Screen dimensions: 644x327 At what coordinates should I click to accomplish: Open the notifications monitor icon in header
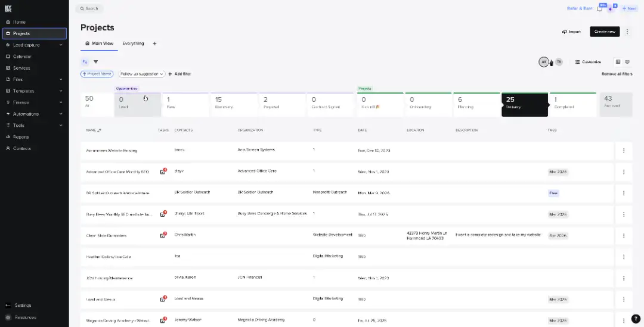point(600,8)
